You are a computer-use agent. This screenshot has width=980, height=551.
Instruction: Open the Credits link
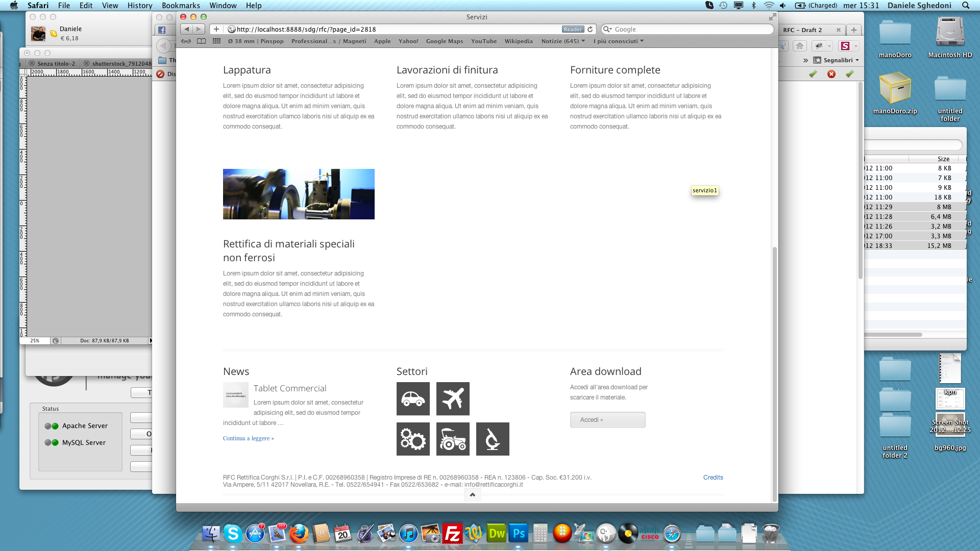tap(713, 478)
